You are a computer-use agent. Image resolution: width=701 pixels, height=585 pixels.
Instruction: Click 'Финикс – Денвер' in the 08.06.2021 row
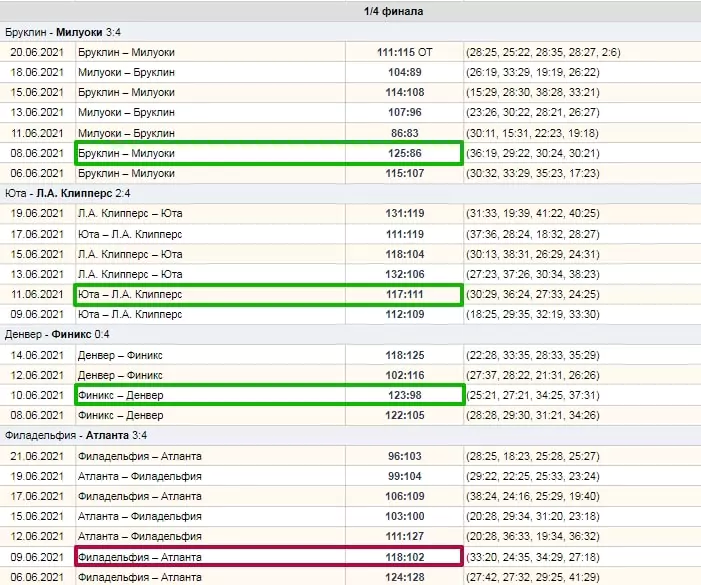point(120,416)
